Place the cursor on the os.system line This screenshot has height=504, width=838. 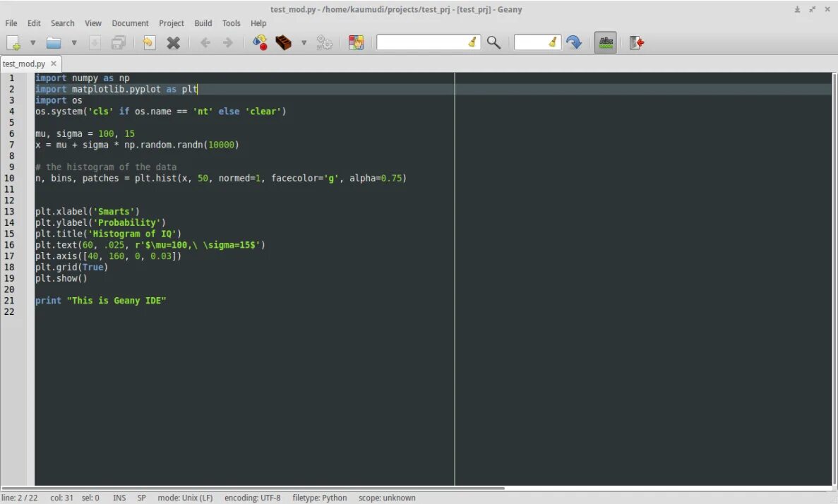(x=161, y=112)
